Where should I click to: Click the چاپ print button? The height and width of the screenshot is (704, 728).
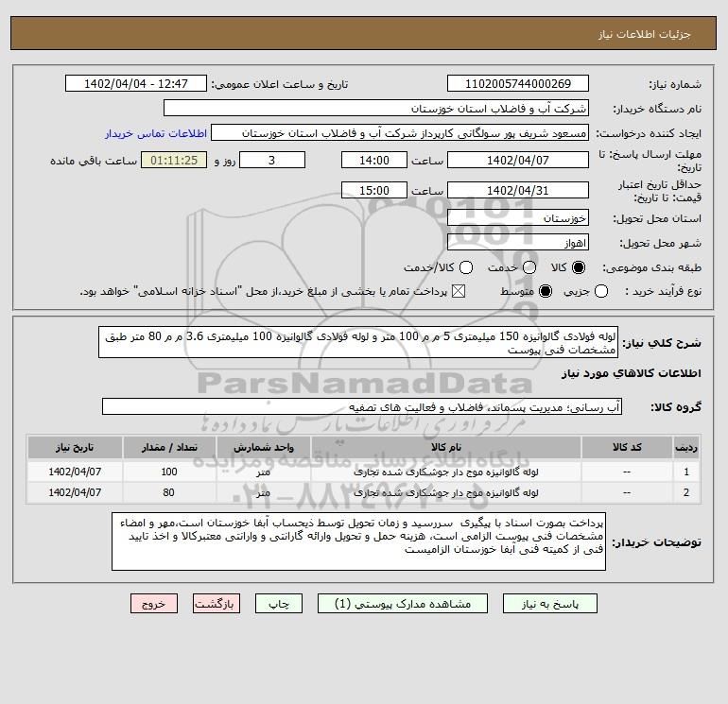[279, 604]
